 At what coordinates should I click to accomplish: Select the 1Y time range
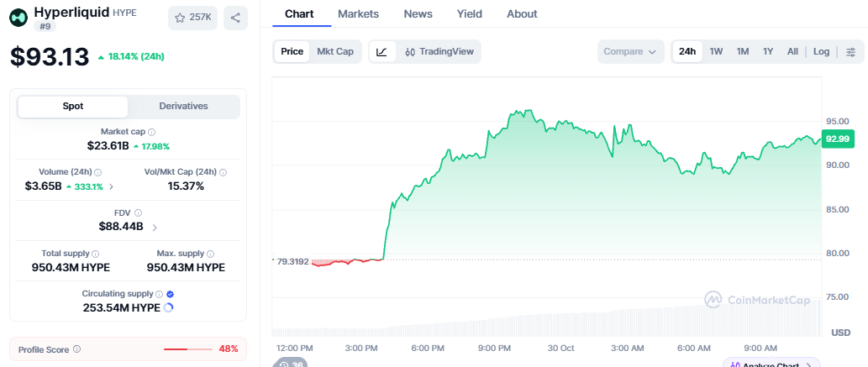tap(768, 51)
